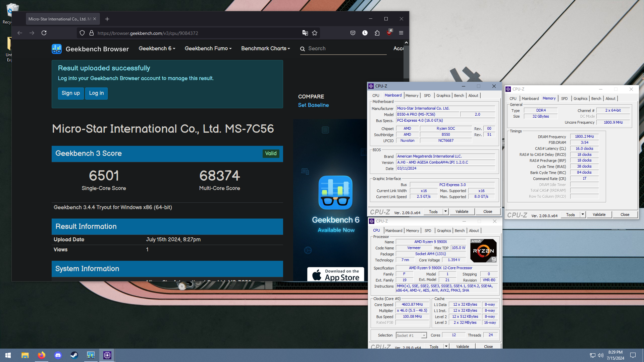Click the search magnifier icon on Geekbench
The width and height of the screenshot is (644, 362).
pyautogui.click(x=303, y=49)
